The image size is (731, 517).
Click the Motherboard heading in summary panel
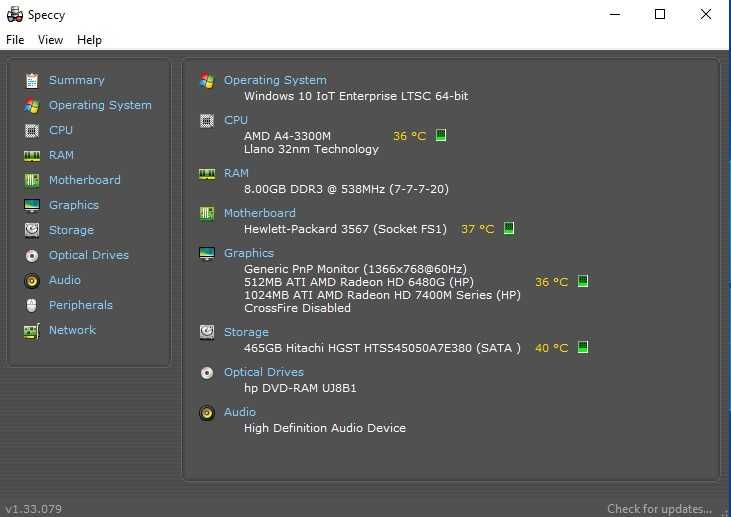point(260,213)
